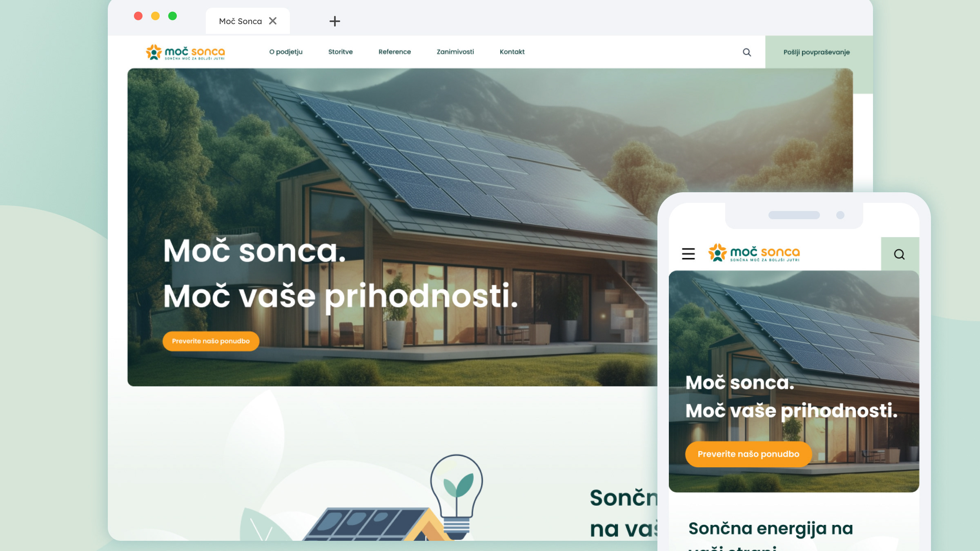Image resolution: width=980 pixels, height=551 pixels.
Task: Go to the Reference page
Action: pos(394,52)
